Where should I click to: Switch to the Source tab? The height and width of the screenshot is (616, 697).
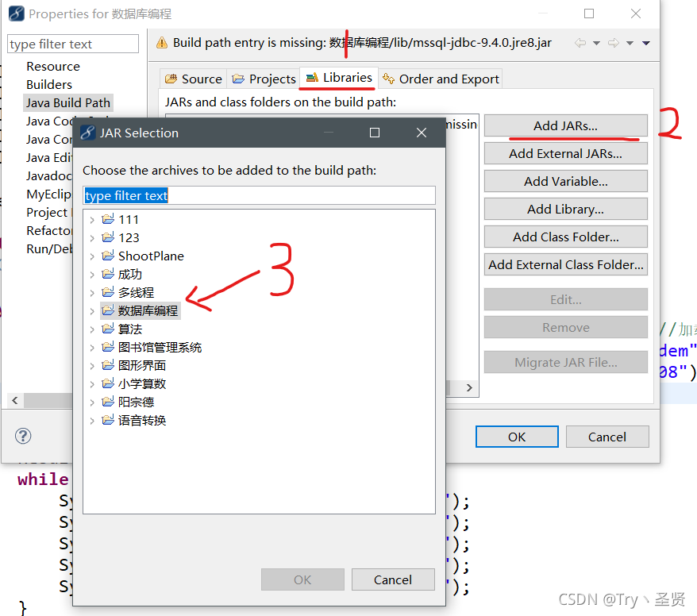pos(192,79)
